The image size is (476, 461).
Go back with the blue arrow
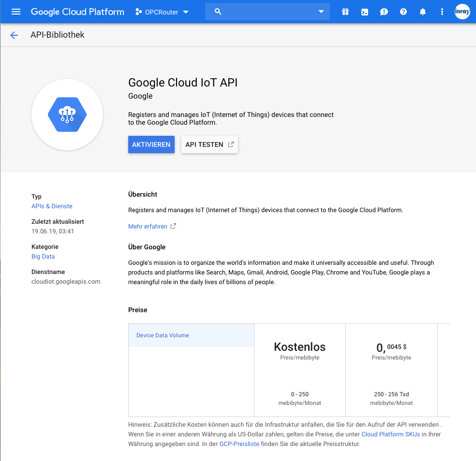(14, 35)
